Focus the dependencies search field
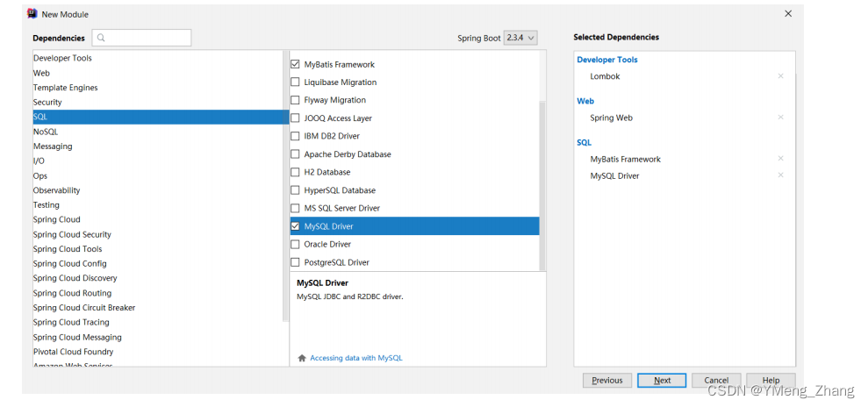 [x=141, y=38]
